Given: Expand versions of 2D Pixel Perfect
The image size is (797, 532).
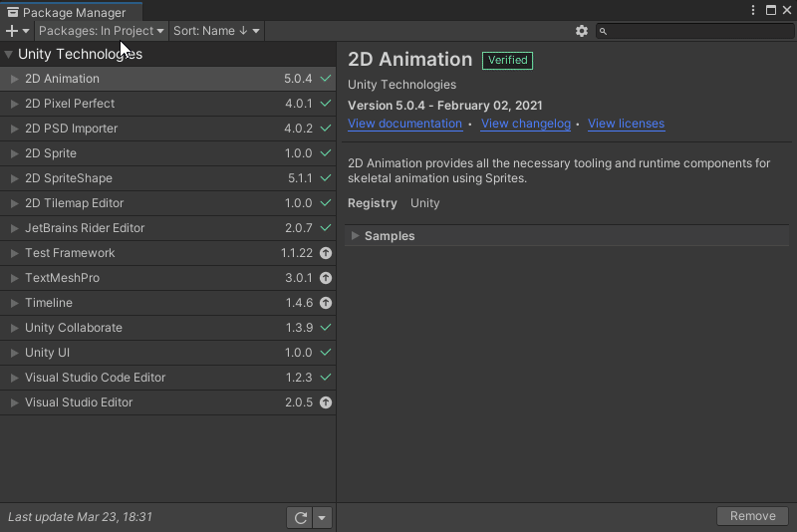Looking at the screenshot, I should (x=15, y=104).
